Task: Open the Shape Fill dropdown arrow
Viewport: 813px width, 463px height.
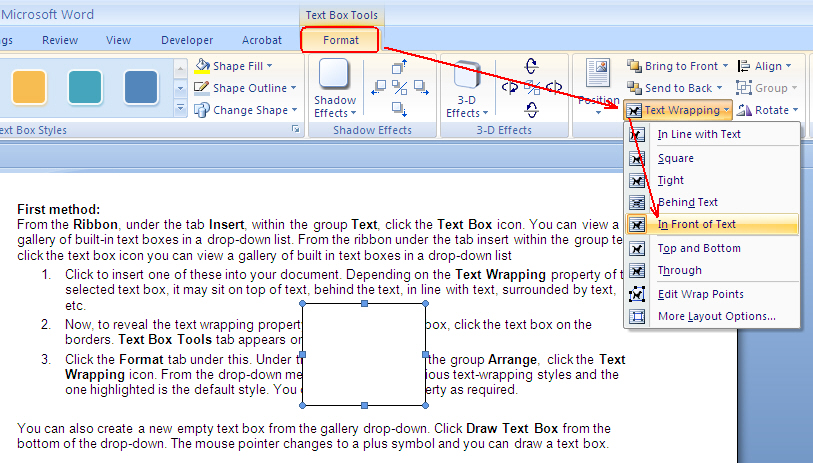Action: (269, 66)
